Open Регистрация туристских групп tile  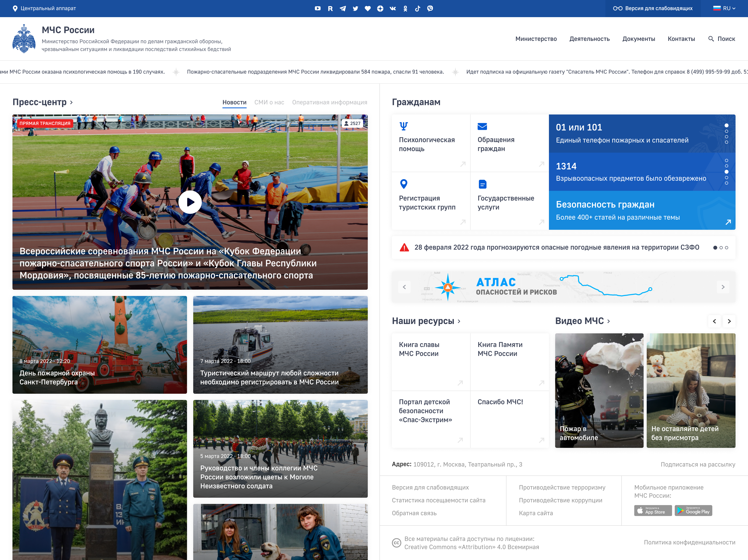(431, 201)
